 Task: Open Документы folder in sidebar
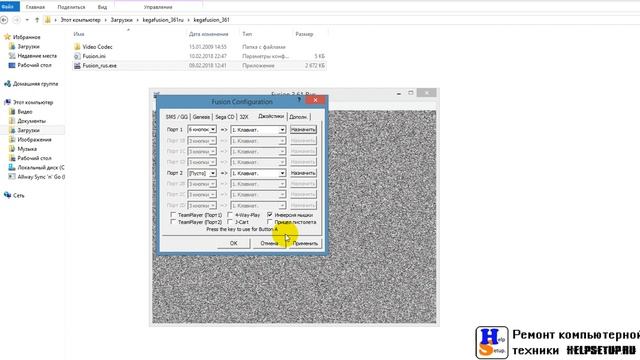(31, 121)
